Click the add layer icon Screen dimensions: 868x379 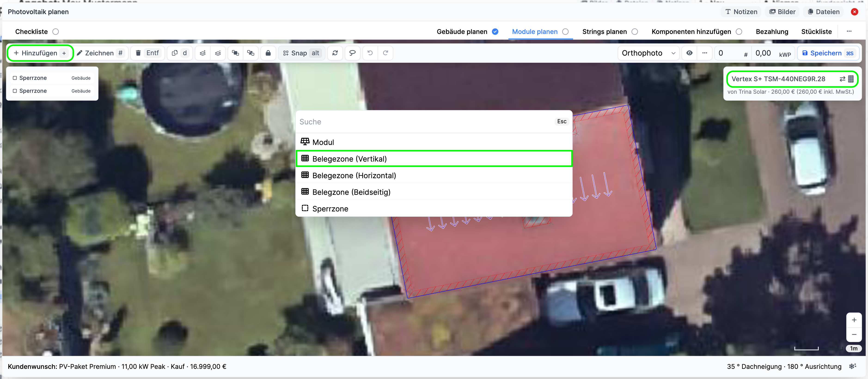(x=202, y=53)
